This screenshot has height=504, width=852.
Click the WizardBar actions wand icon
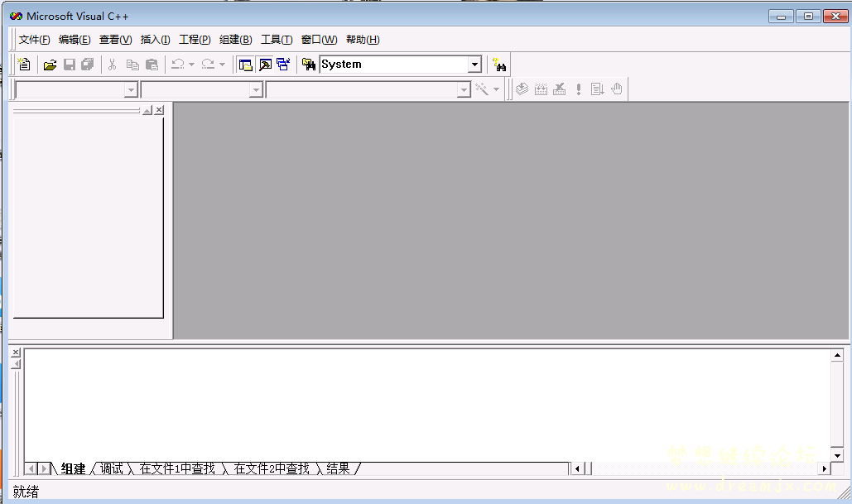481,89
